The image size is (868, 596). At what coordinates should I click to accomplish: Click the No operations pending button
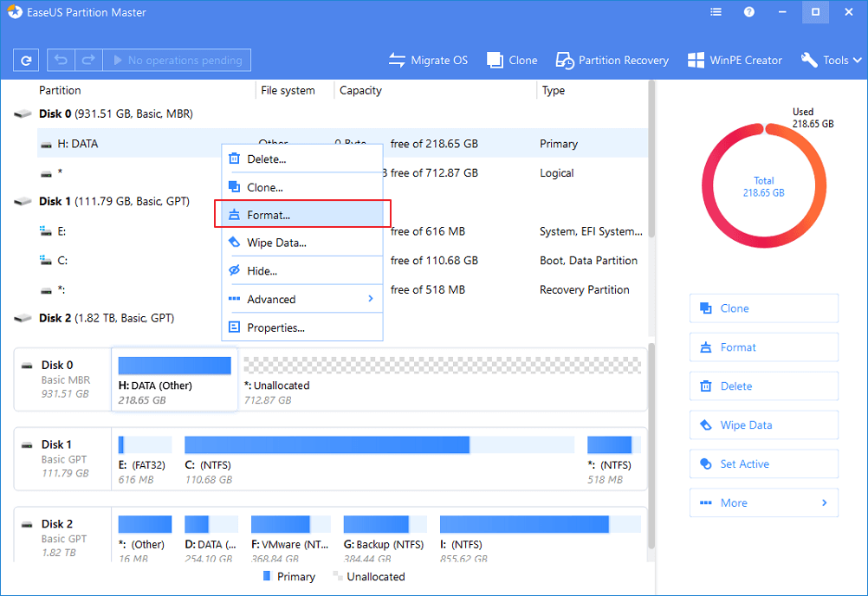click(x=177, y=60)
